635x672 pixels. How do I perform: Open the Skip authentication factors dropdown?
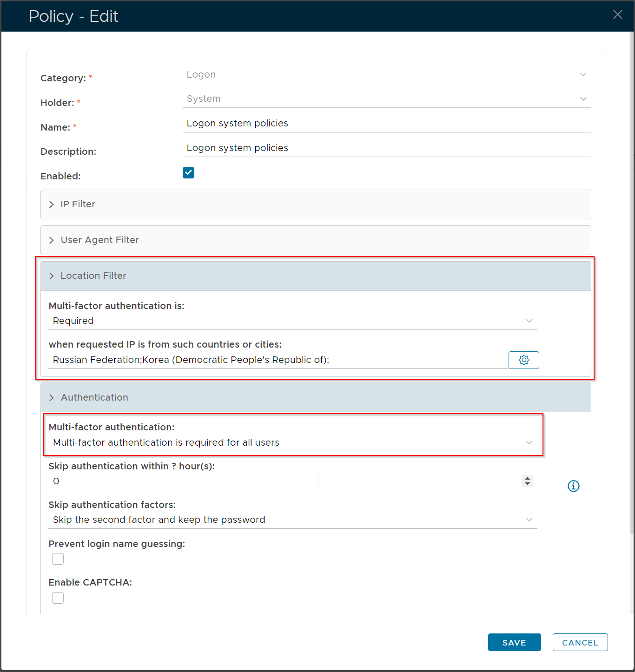[292, 520]
